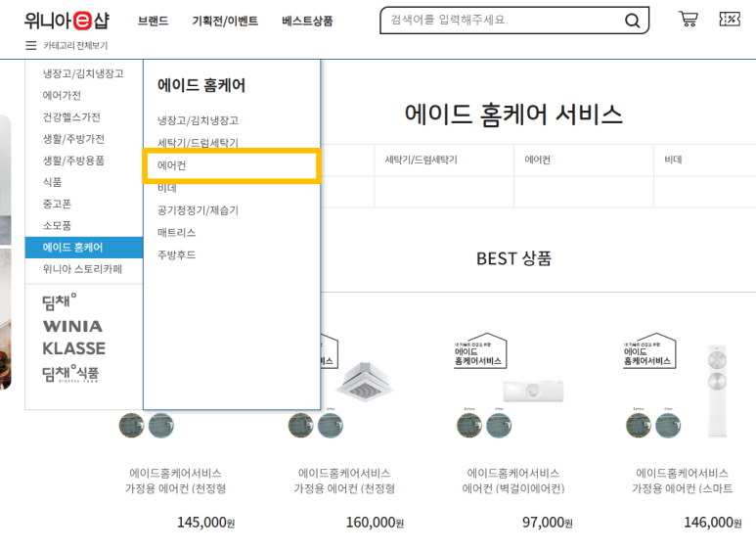Image resolution: width=756 pixels, height=551 pixels.
Task: Click 카테고리 전체보기 label
Action: point(75,45)
